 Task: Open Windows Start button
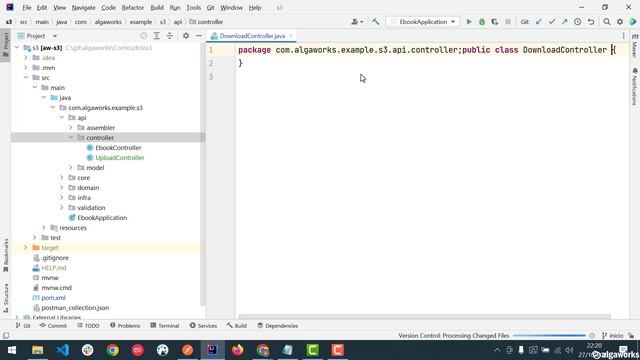click(x=12, y=350)
